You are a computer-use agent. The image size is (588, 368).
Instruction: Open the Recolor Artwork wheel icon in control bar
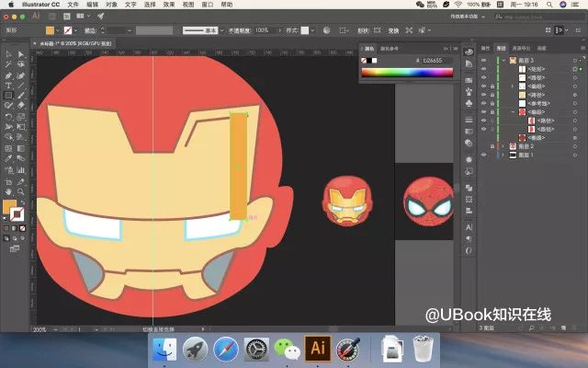[x=327, y=30]
